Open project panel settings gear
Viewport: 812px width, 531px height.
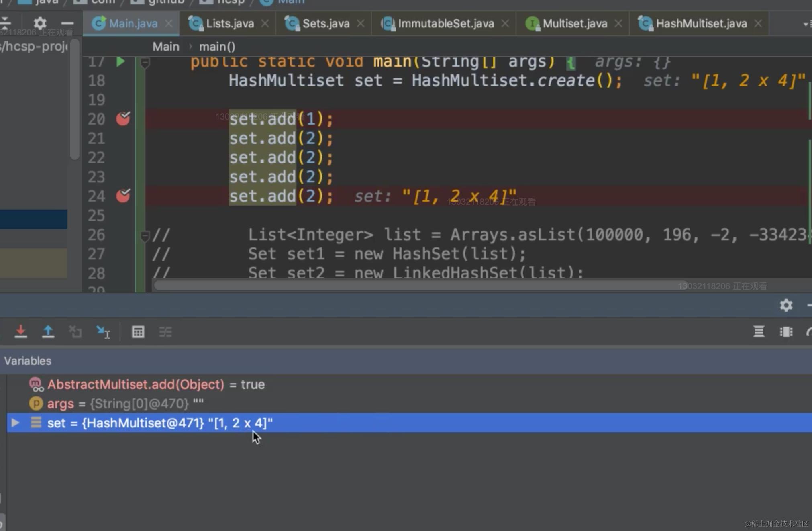click(40, 23)
